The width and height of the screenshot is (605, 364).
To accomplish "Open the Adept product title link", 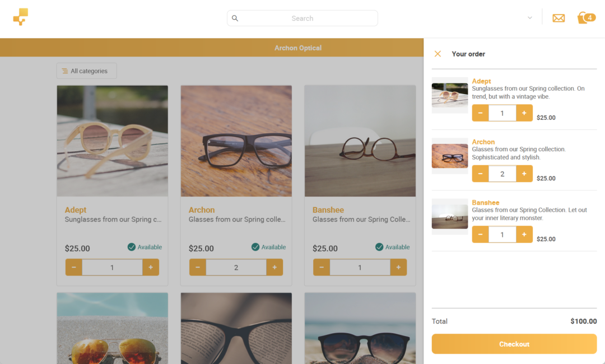I will tap(75, 210).
